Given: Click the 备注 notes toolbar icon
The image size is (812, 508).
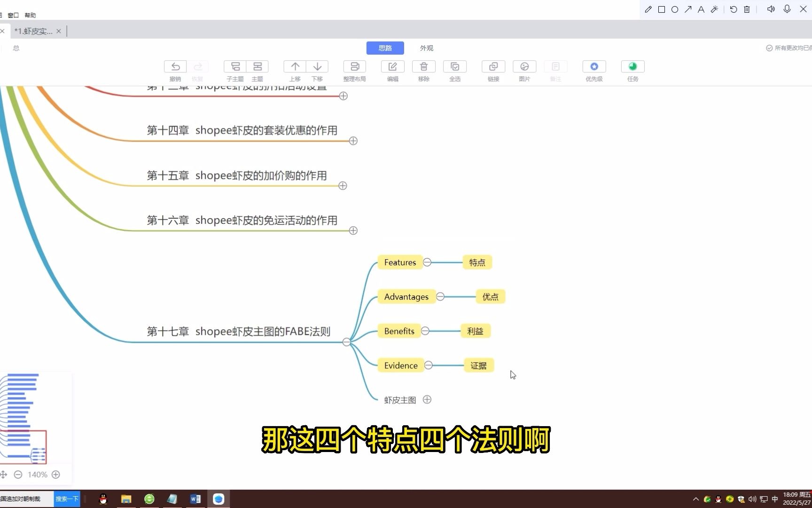Looking at the screenshot, I should pyautogui.click(x=555, y=66).
